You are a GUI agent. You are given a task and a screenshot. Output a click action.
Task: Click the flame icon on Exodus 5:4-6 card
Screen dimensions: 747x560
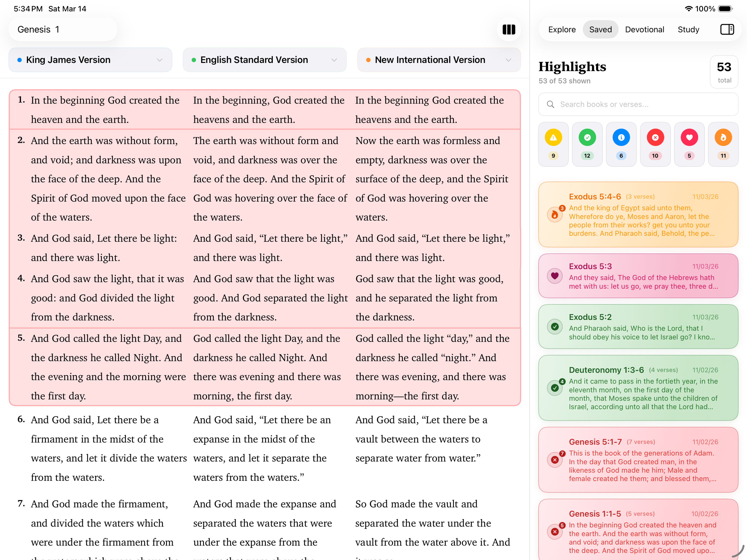point(555,215)
